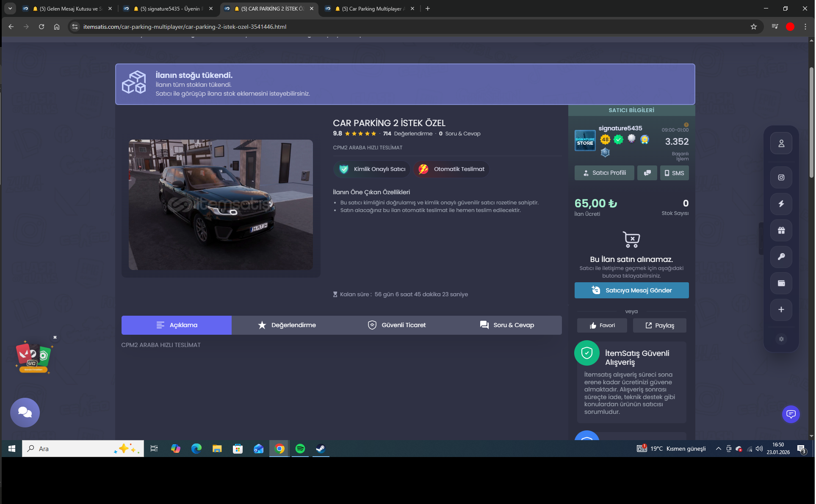Open the Chrome three-dot menu
Viewport: 816px width, 504px height.
[x=805, y=27]
